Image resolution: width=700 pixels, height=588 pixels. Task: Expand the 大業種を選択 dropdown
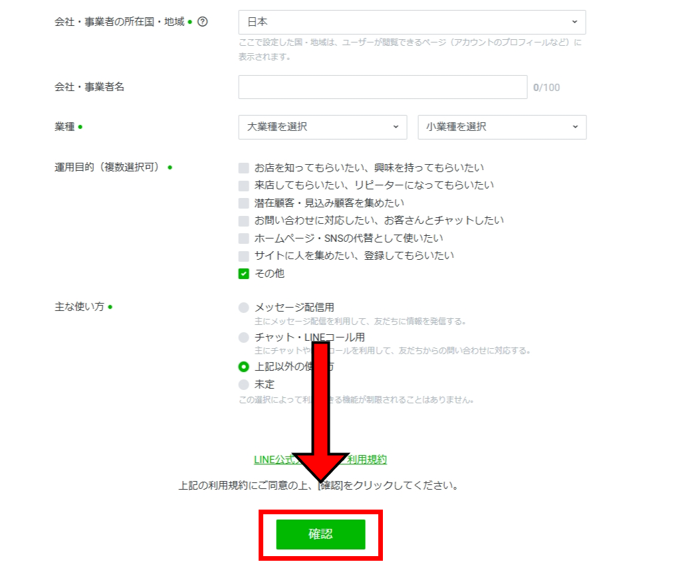(322, 127)
